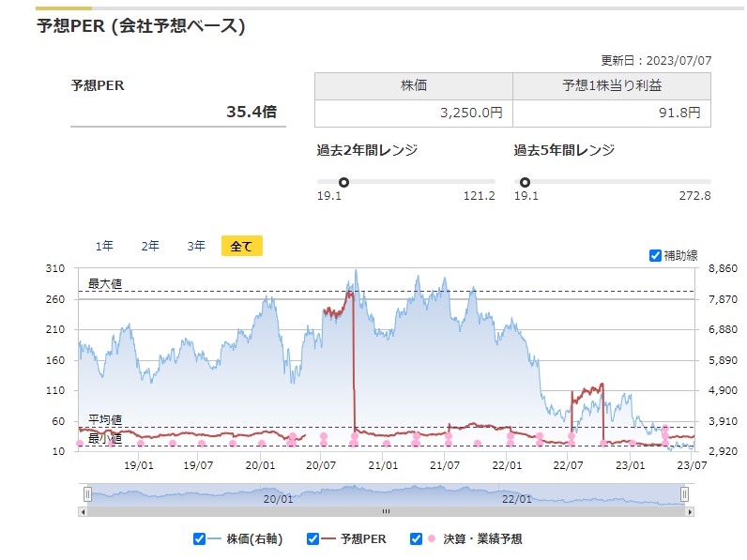Screen dimensions: 747x560
Task: Click the 予想1株当り利益 table header
Action: point(611,85)
